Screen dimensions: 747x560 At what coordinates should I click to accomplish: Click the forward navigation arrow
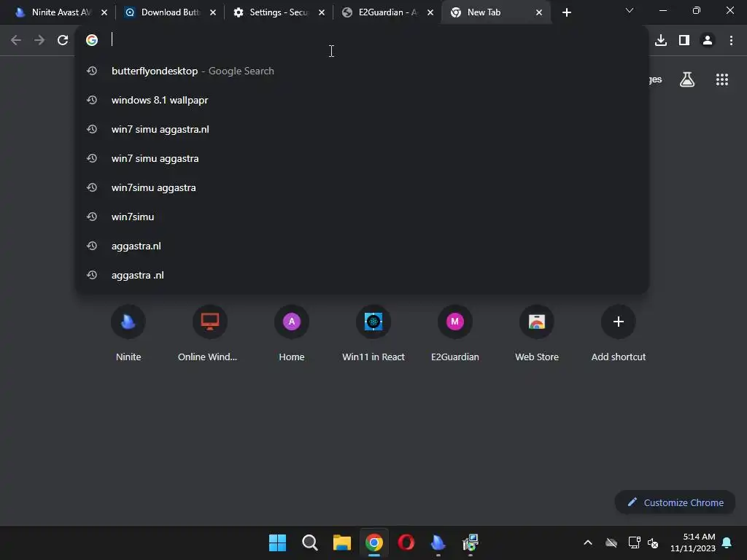[39, 41]
